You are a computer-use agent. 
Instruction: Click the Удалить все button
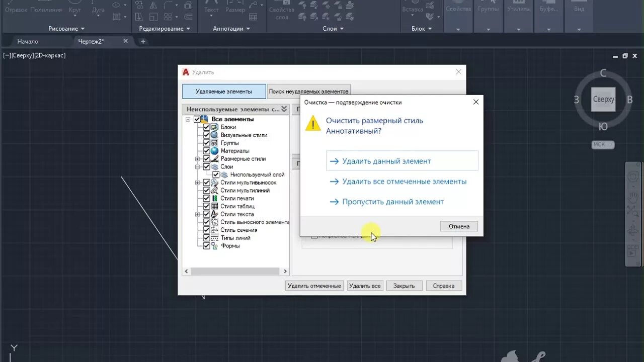[365, 286]
